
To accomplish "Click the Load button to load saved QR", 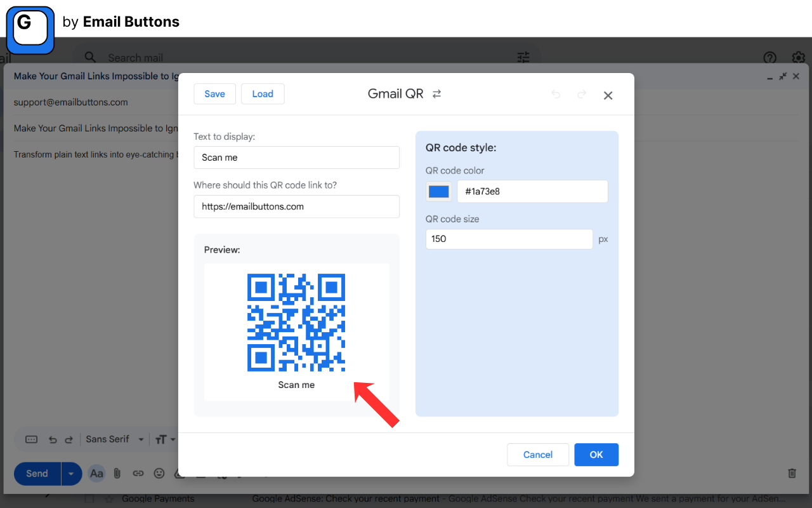I will (x=263, y=93).
